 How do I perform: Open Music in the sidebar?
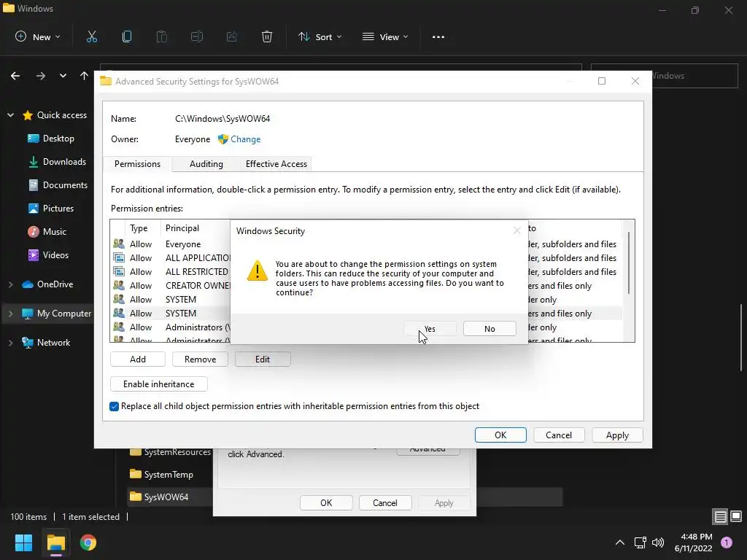tap(47, 232)
